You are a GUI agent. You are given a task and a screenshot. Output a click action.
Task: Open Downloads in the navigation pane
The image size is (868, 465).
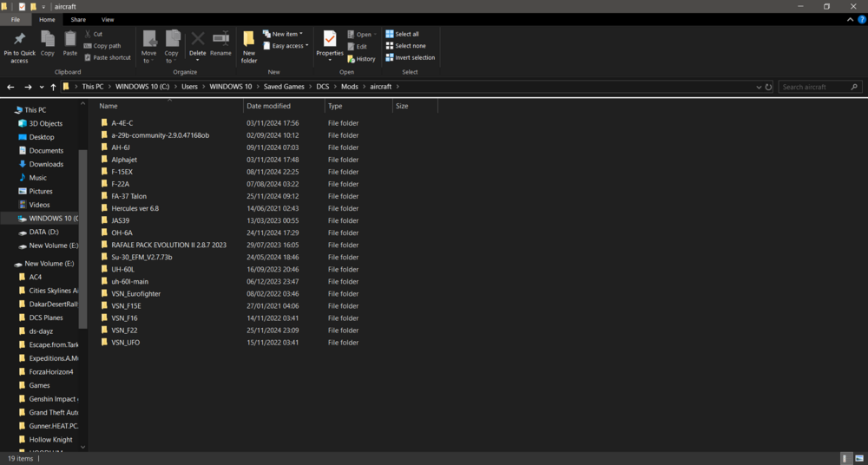[46, 164]
